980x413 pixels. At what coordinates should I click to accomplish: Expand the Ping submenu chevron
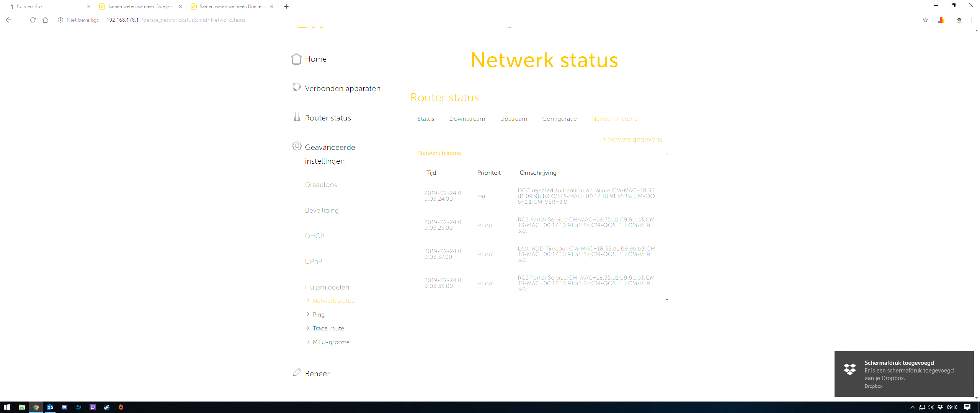308,314
